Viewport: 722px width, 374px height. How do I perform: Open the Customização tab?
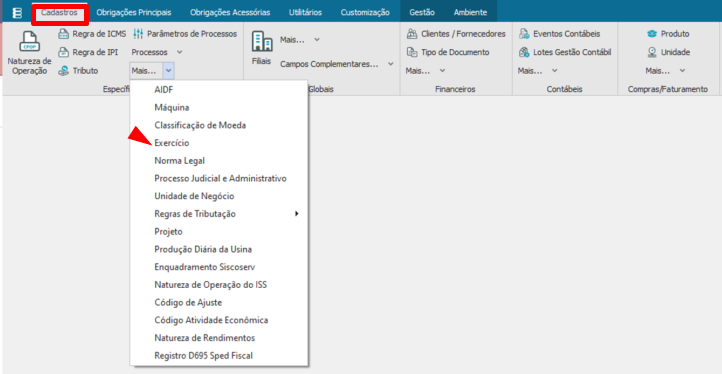[x=365, y=13]
